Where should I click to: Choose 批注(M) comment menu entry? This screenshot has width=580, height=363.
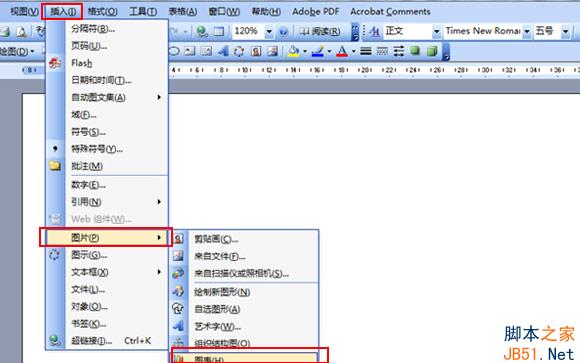click(x=107, y=166)
